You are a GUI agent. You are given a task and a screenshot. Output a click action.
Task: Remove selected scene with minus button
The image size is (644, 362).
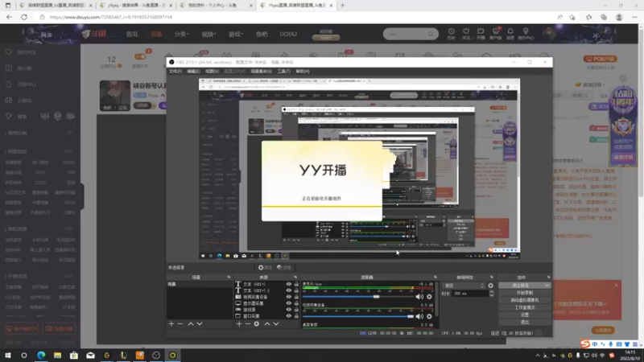pos(180,324)
